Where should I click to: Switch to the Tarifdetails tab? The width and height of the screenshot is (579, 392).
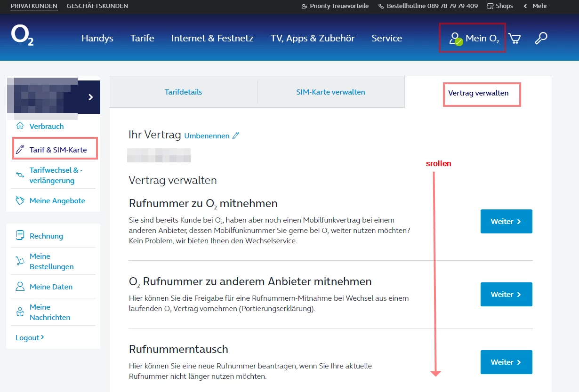point(183,92)
